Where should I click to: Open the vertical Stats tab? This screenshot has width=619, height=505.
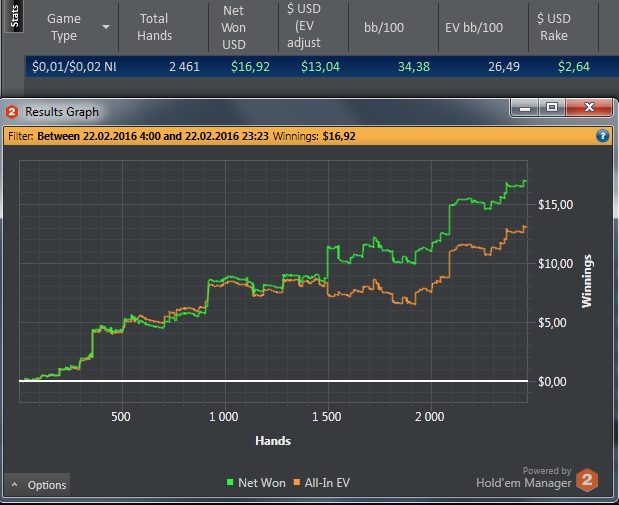click(14, 16)
